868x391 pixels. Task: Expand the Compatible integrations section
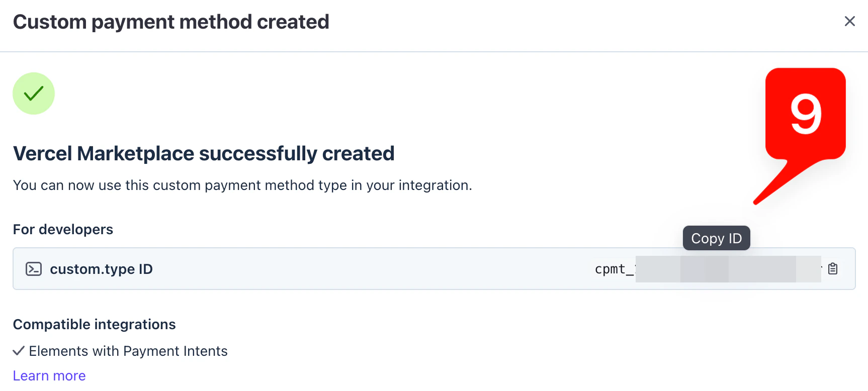point(94,324)
